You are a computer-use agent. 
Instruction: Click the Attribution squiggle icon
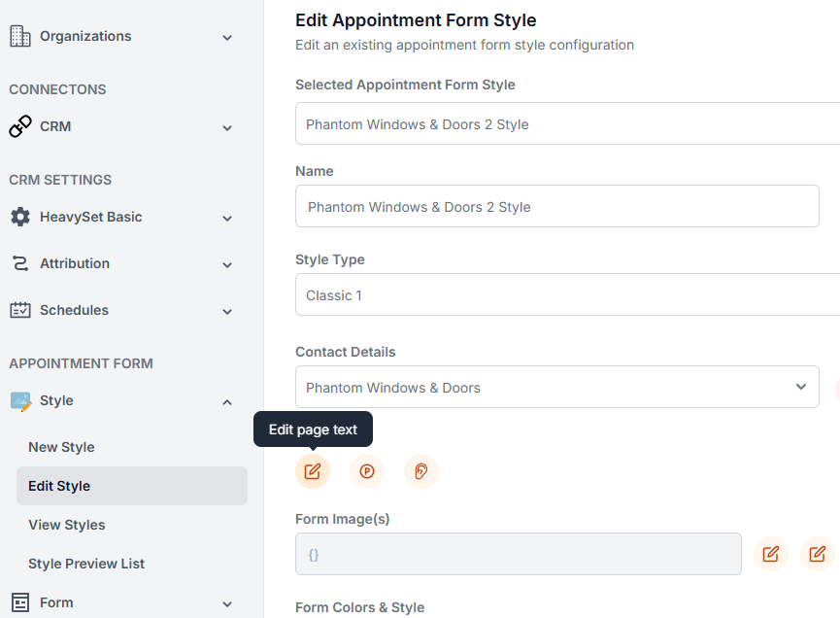(19, 263)
